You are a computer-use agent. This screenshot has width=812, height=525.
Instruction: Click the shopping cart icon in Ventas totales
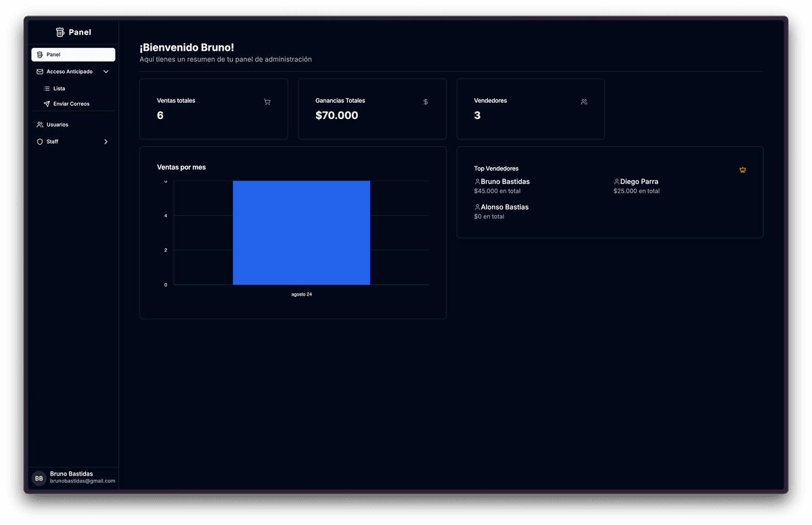pyautogui.click(x=267, y=102)
